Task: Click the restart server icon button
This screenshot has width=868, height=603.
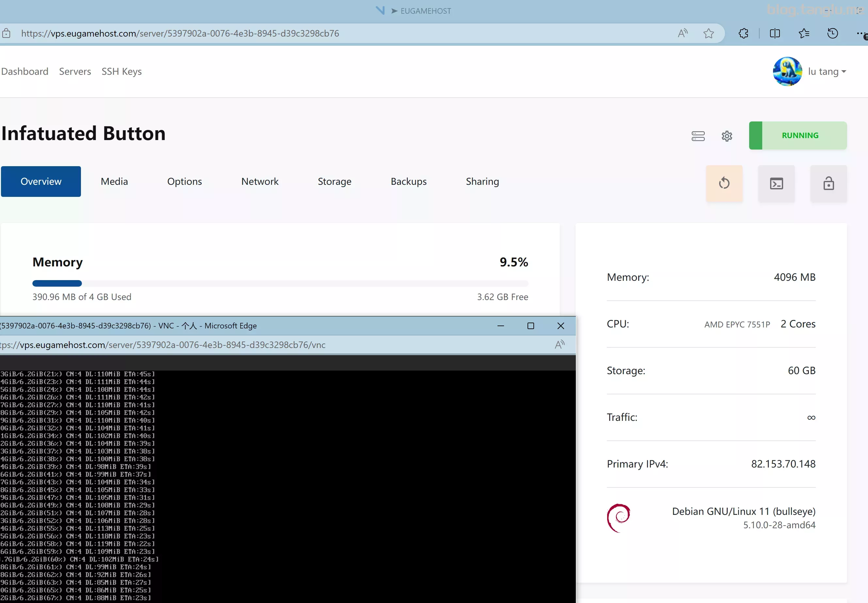Action: click(x=724, y=183)
